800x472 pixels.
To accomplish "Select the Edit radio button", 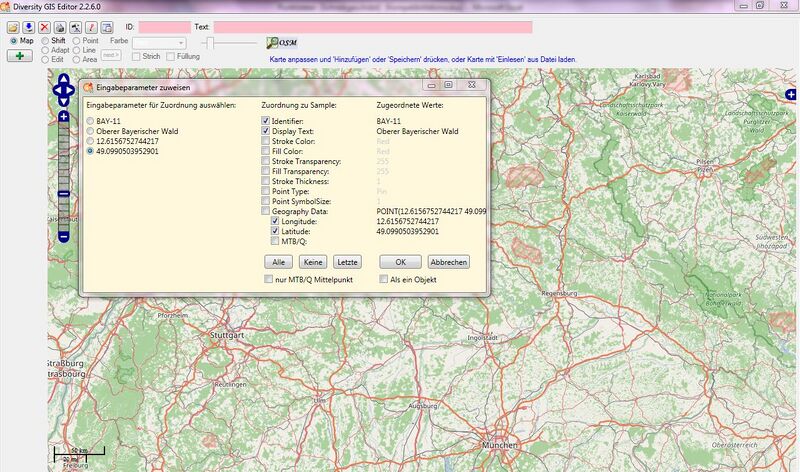I will click(x=45, y=59).
